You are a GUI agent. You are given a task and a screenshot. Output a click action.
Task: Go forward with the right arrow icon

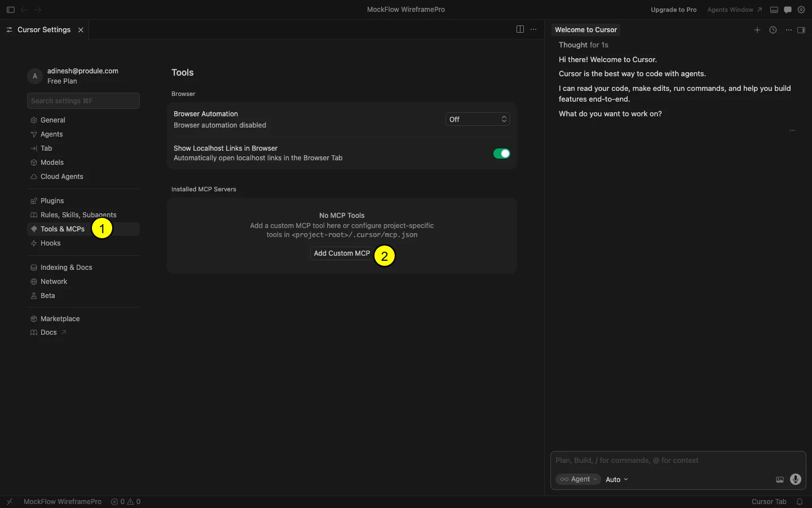click(x=38, y=10)
